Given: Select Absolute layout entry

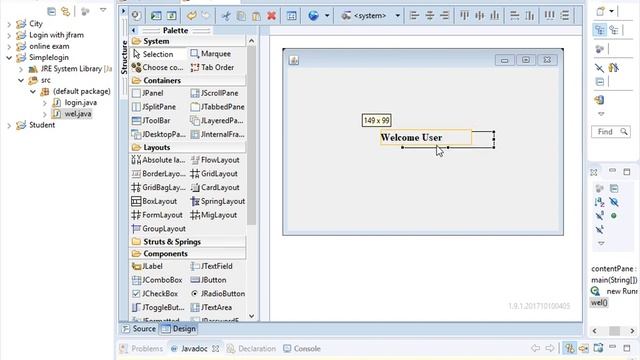Looking at the screenshot, I should pos(158,160).
